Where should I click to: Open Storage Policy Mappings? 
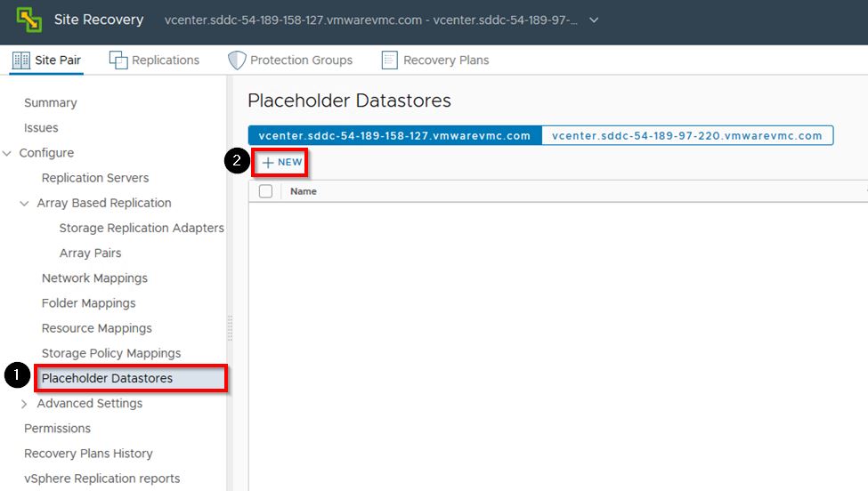(111, 353)
